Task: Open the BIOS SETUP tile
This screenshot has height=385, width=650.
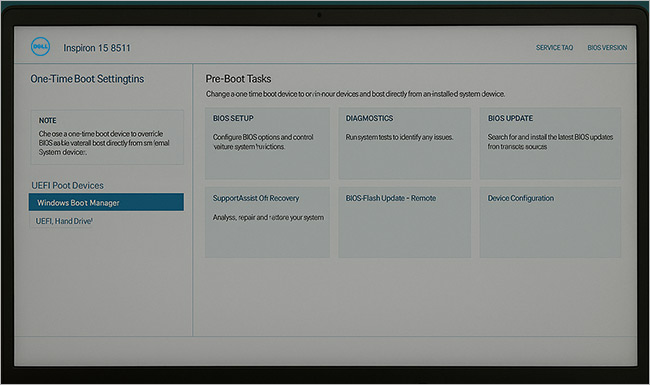Action: [267, 143]
